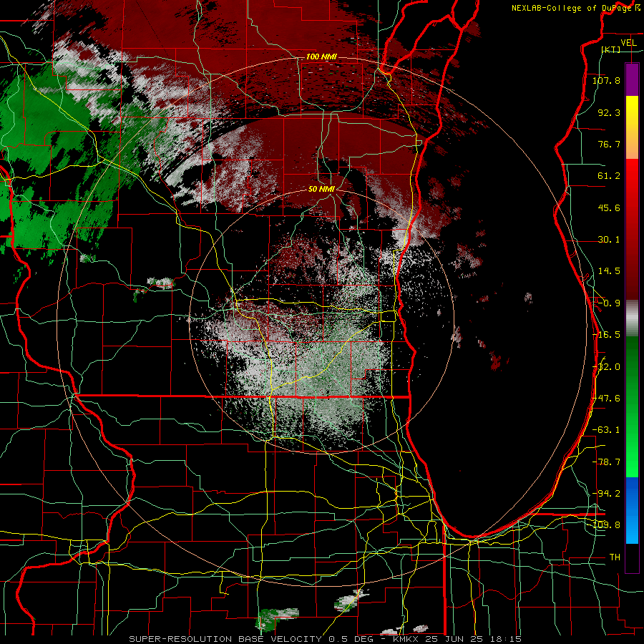Select the 76.7 value on the velocity scale
Screen dimensions: 644x644
tap(609, 144)
